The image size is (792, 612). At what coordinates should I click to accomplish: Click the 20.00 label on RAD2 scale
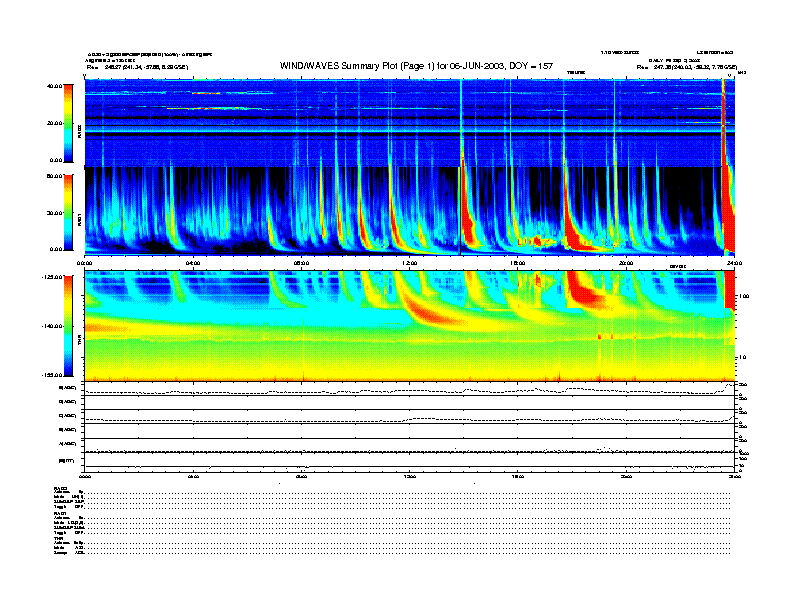click(54, 123)
